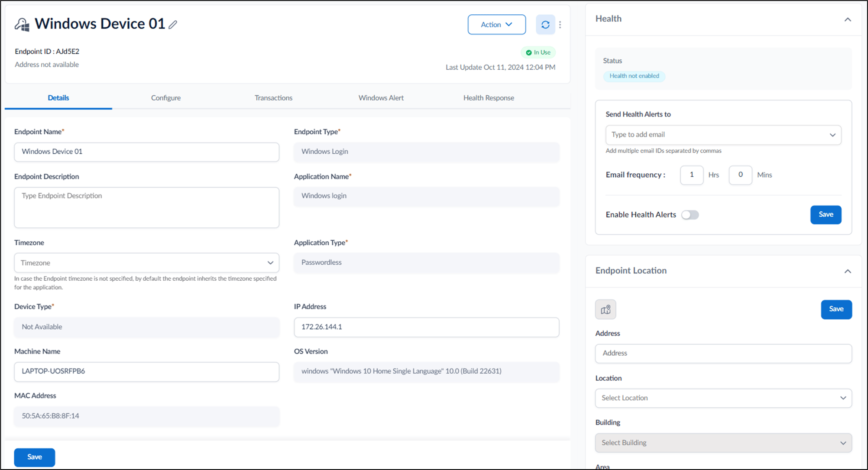Click the Last Update Oct 11, 2024 text
This screenshot has width=868, height=470.
point(500,68)
